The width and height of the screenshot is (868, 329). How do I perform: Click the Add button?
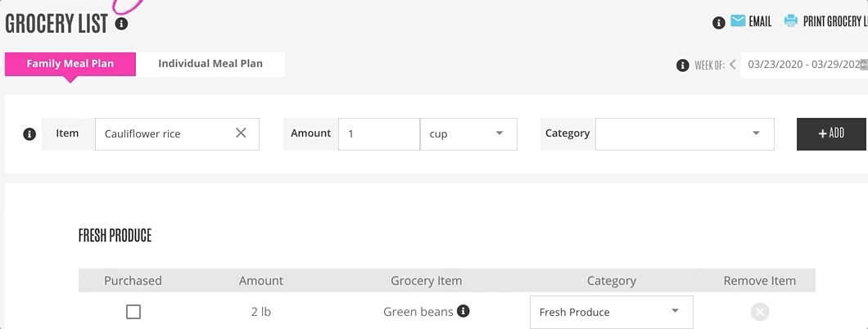pyautogui.click(x=831, y=133)
